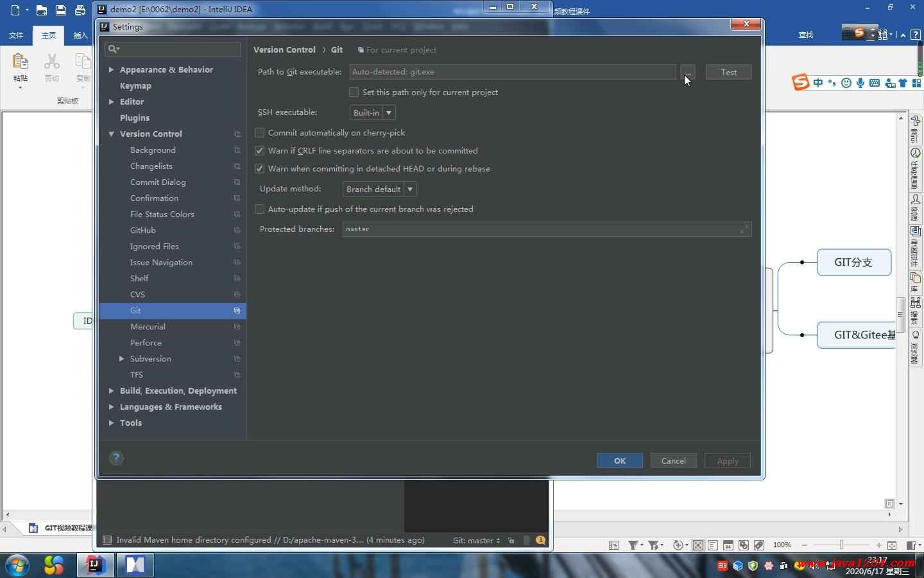Viewport: 924px width, 578px height.
Task: Click the browse button for Git executable path
Action: point(687,72)
